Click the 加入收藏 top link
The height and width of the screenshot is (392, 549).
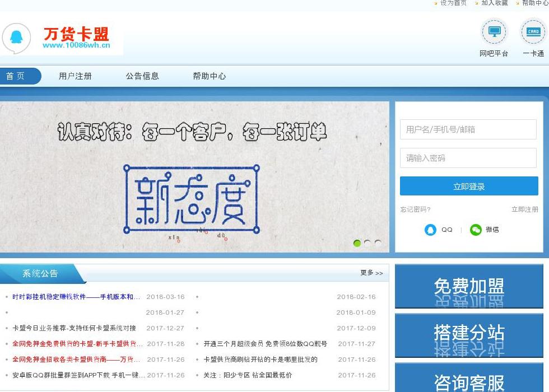494,3
